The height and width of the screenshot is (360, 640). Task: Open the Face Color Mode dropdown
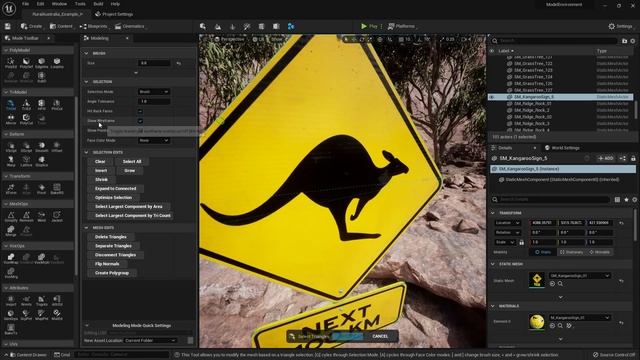[153, 140]
